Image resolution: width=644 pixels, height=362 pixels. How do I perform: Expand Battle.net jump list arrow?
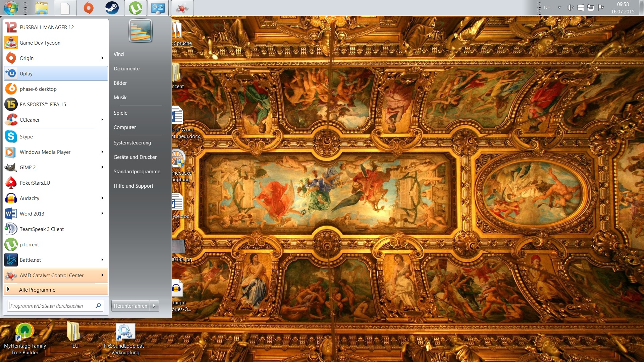coord(102,260)
